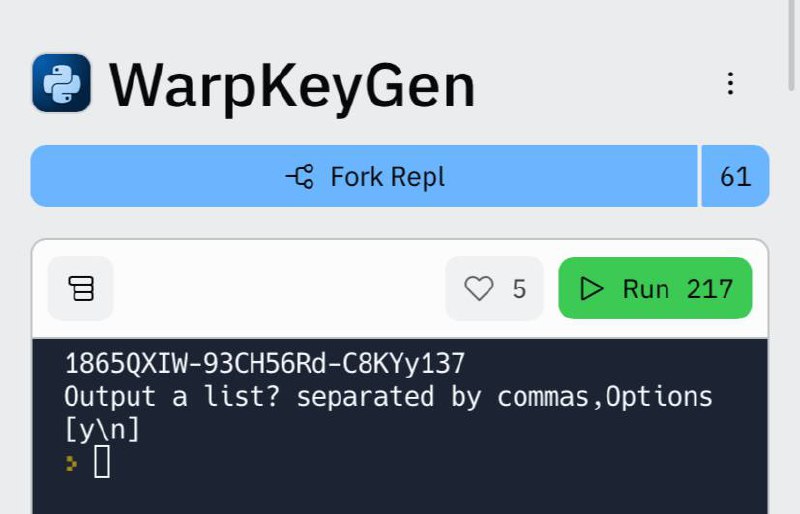Click the [y\n] options text

coord(102,429)
